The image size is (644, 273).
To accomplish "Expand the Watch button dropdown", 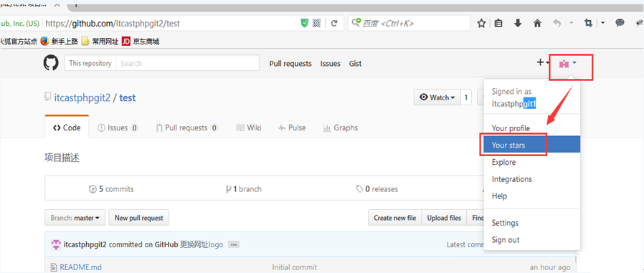I will pos(437,97).
